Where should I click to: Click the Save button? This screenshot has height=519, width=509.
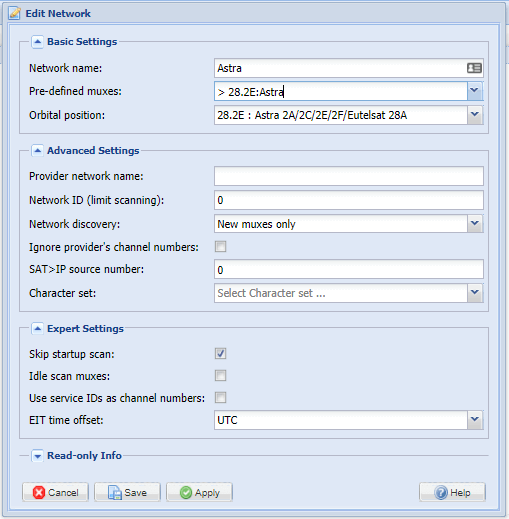coord(127,492)
